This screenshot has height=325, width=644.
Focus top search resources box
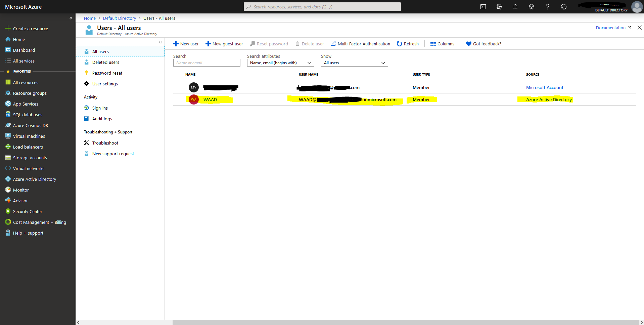click(x=322, y=7)
